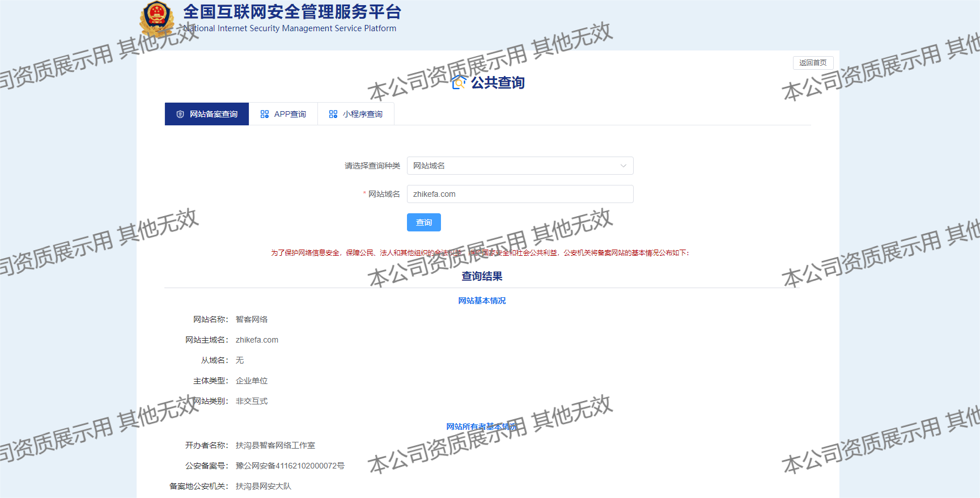The image size is (980, 498).
Task: Select the 网站主域名 value zhikefa.com
Action: (x=257, y=340)
